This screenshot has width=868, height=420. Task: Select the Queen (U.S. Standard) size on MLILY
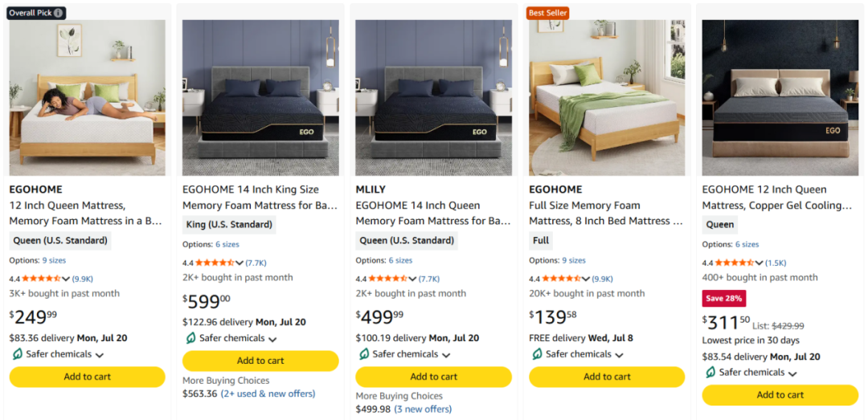tap(407, 241)
